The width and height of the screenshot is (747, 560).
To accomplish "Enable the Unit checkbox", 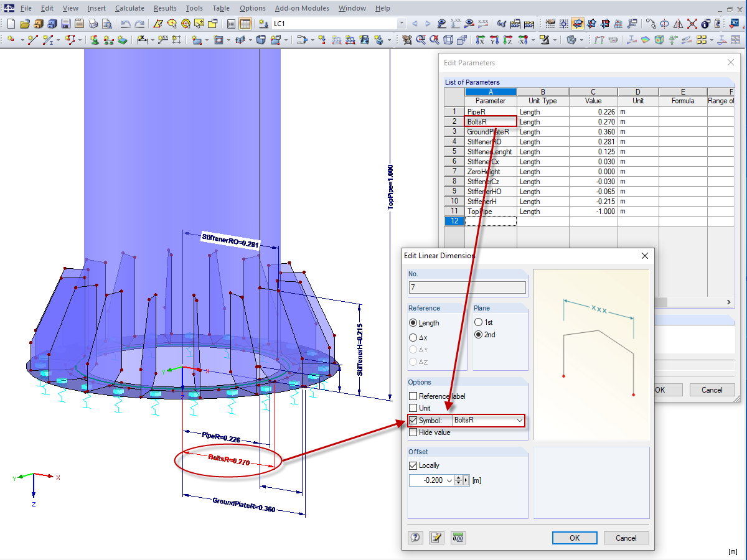I will 413,408.
